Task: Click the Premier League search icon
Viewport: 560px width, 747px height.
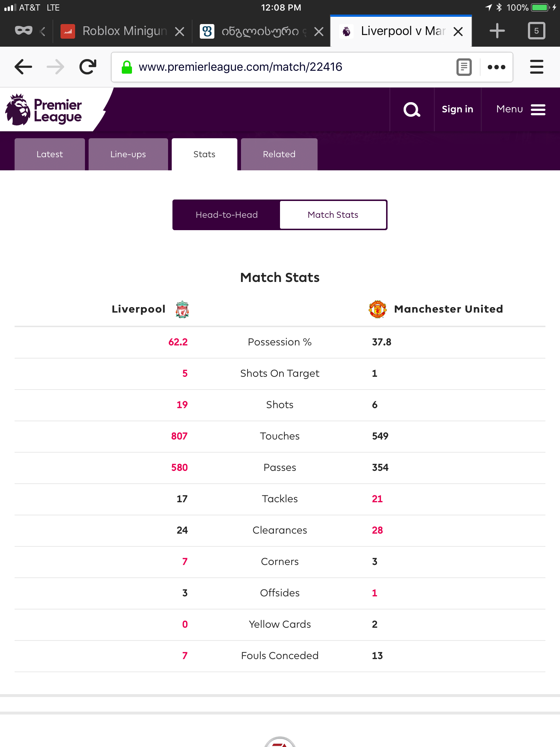Action: tap(412, 109)
